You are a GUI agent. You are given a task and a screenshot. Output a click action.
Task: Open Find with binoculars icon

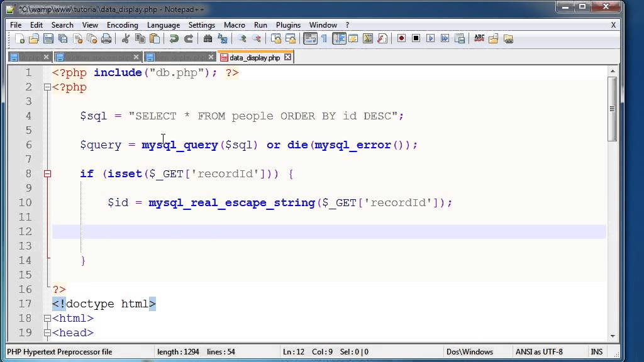pos(208,38)
